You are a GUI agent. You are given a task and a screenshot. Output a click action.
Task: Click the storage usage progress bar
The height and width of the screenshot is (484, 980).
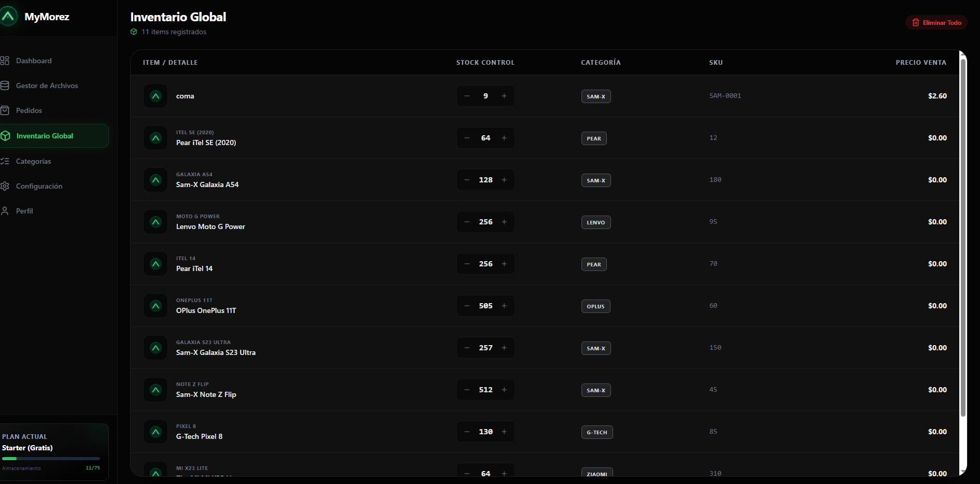pyautogui.click(x=51, y=459)
